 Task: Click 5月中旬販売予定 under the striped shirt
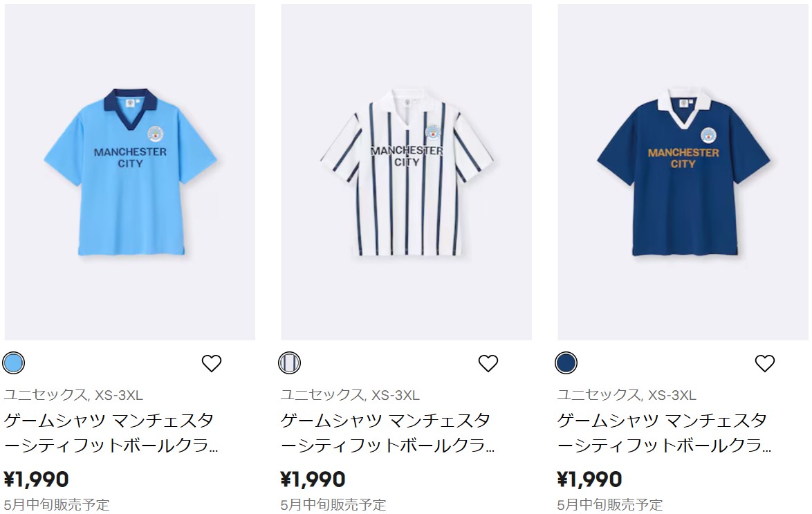pos(333,505)
